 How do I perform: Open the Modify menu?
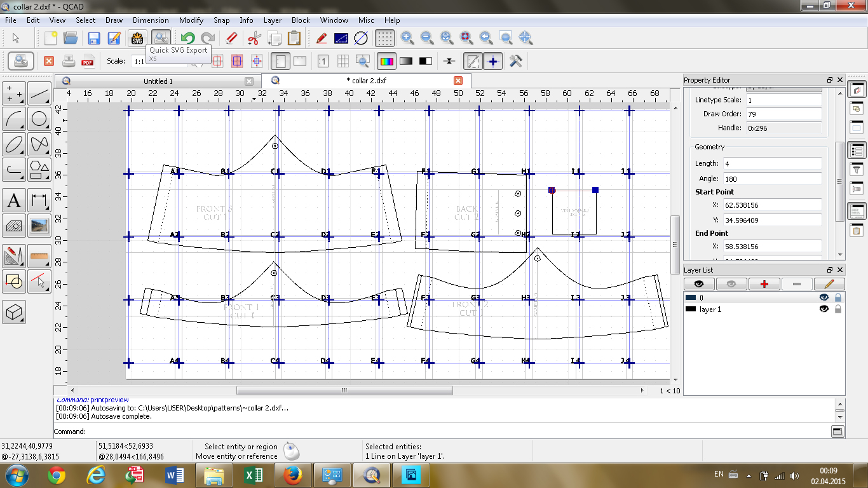coord(191,20)
